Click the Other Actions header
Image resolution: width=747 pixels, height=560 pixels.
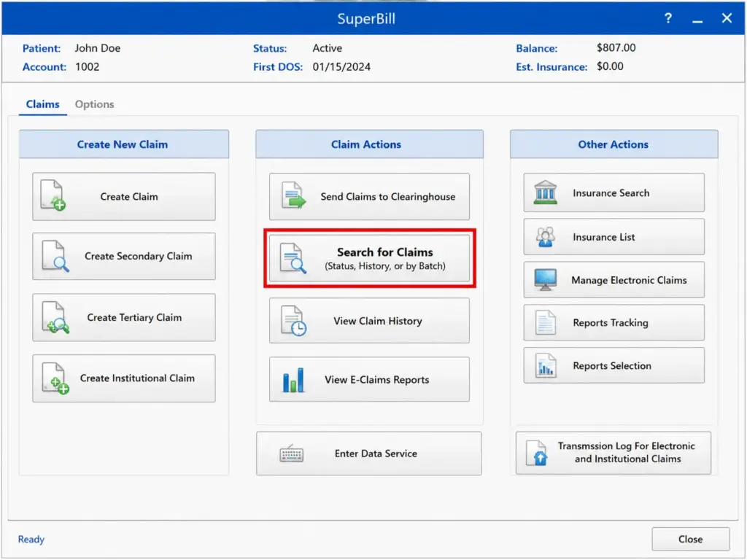613,144
